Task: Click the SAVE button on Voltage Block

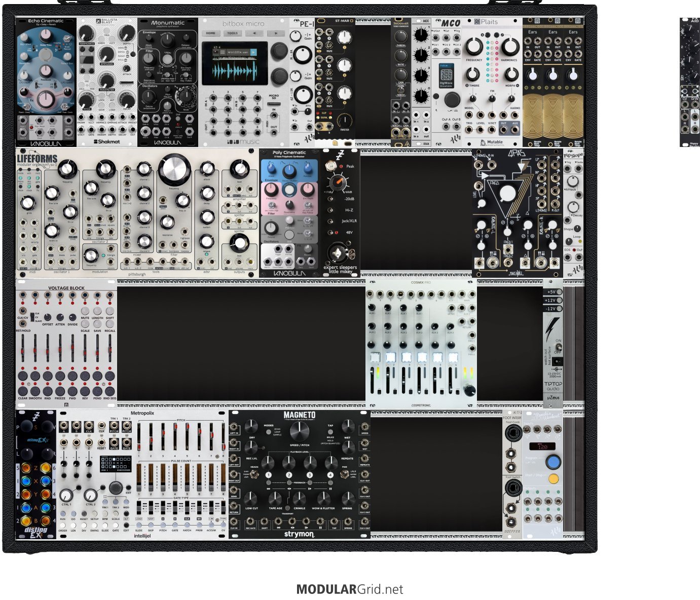Action: [x=97, y=324]
